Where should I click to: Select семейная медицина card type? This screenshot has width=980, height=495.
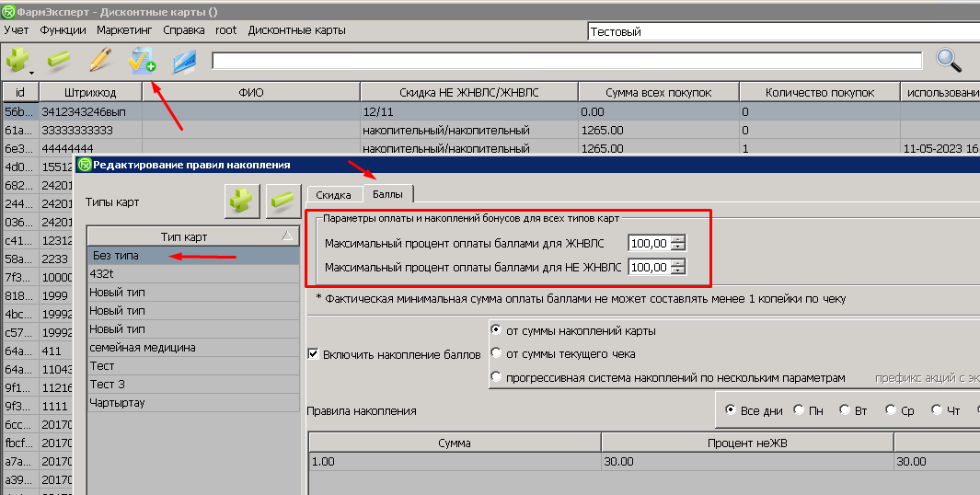click(143, 348)
